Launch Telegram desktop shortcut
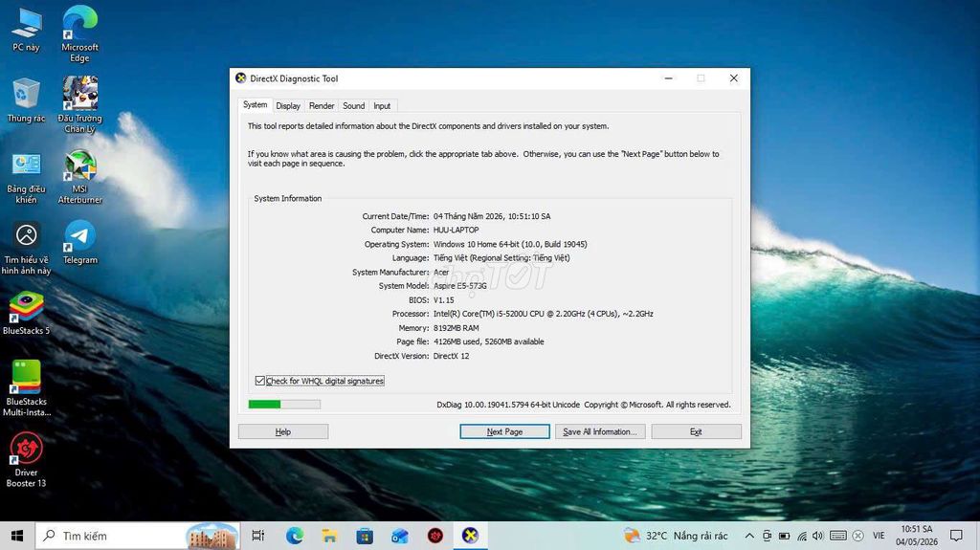The height and width of the screenshot is (550, 980). tap(79, 243)
